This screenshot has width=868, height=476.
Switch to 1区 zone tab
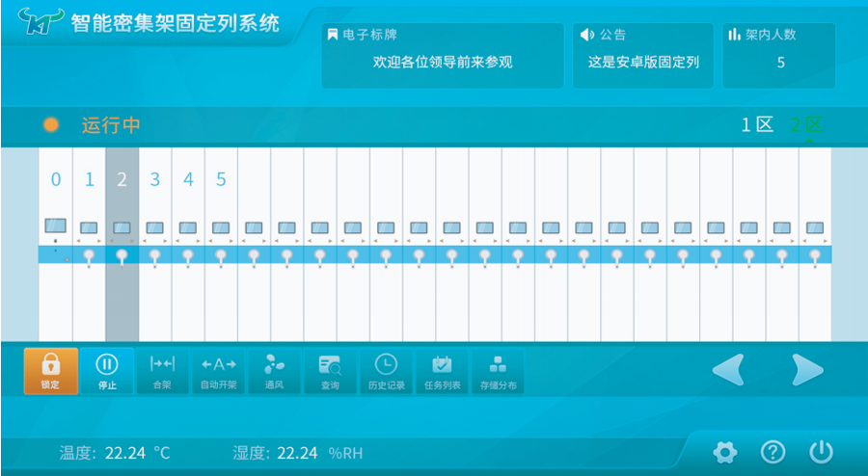pos(757,125)
